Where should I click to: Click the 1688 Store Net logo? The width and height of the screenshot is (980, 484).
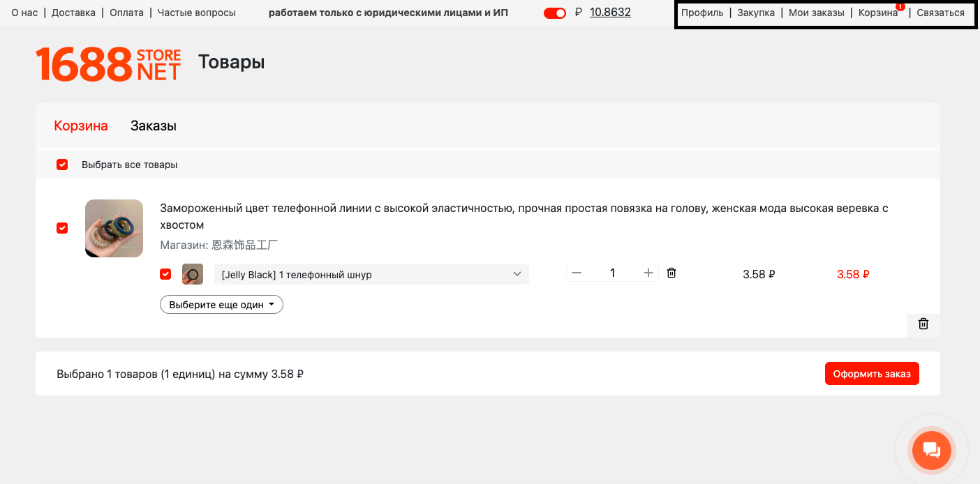(108, 64)
